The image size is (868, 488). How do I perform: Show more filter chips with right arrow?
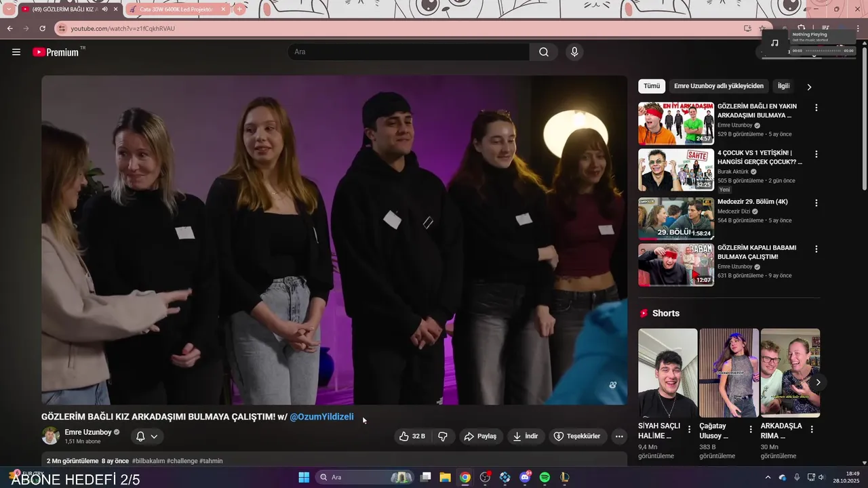[809, 87]
